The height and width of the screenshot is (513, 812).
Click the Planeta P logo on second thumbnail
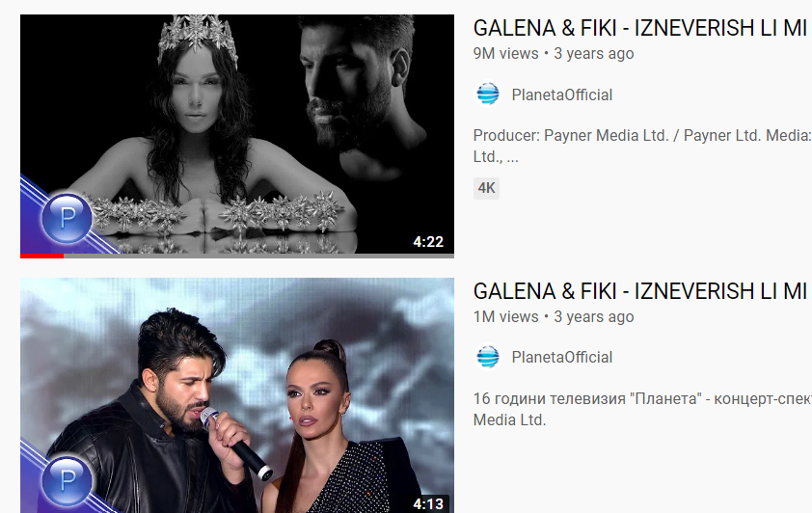(x=67, y=481)
